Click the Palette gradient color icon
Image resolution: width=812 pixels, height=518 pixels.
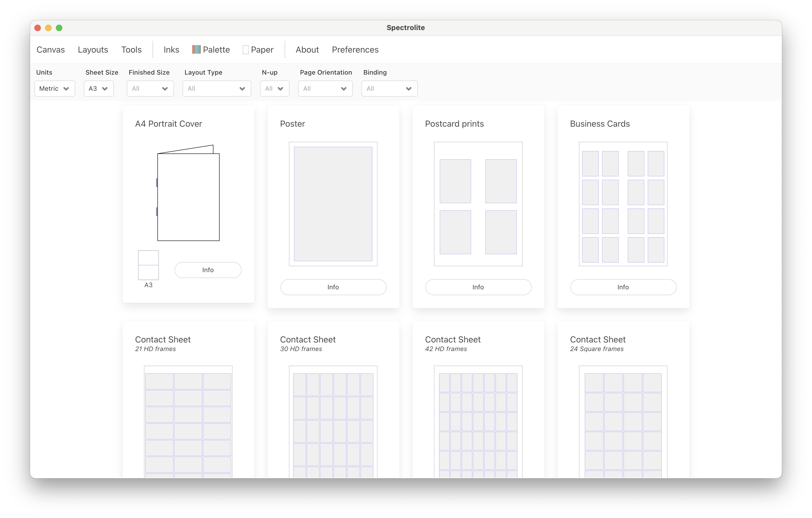pos(196,50)
